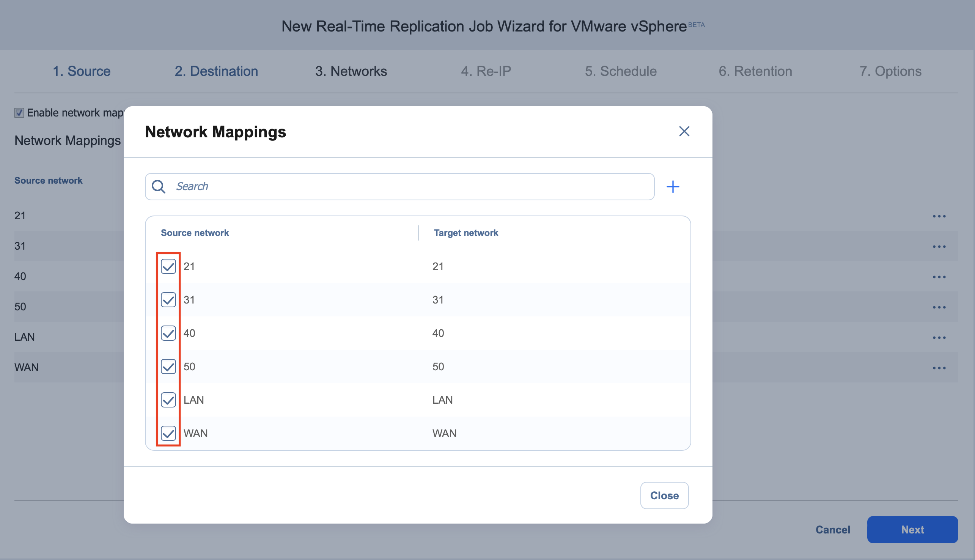Uncheck the checkbox for source network LAN
The width and height of the screenshot is (975, 560).
click(168, 400)
